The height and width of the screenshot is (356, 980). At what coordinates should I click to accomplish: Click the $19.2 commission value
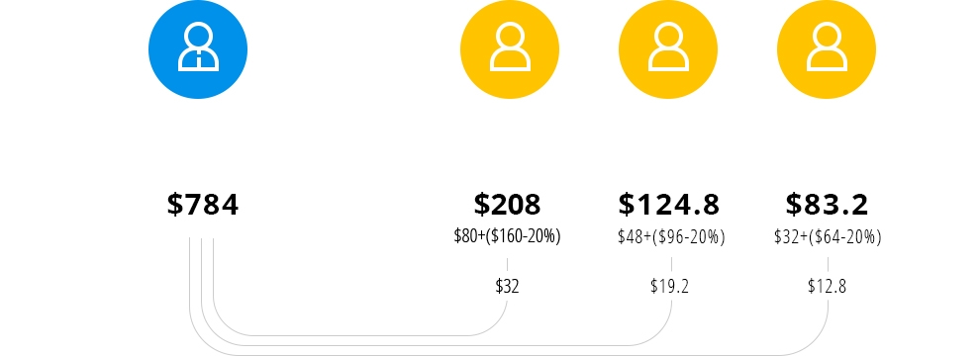tap(669, 286)
